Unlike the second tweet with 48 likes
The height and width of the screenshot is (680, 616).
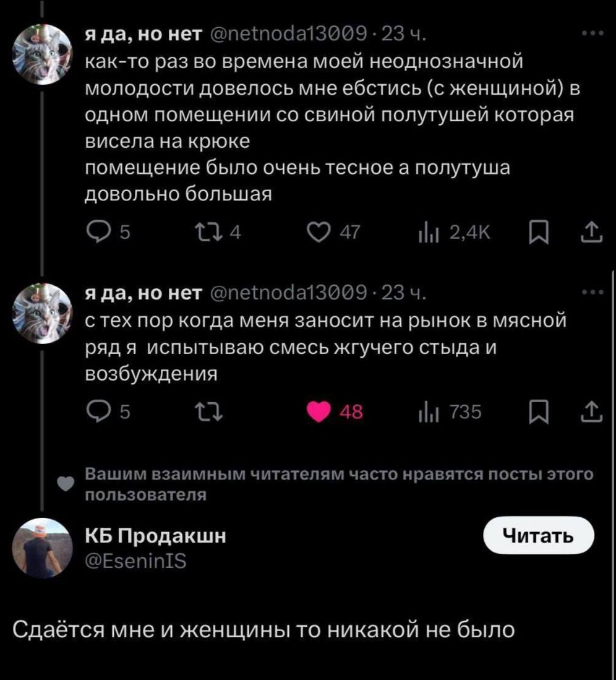pos(320,411)
